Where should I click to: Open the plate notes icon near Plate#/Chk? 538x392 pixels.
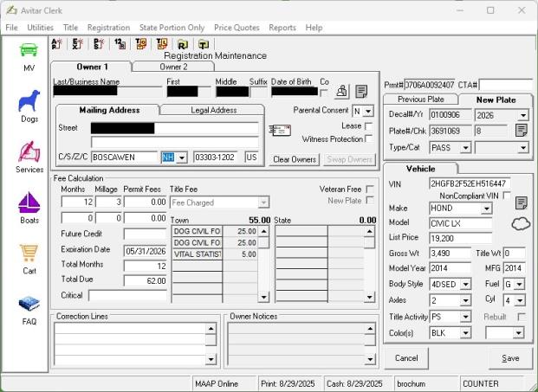(522, 130)
